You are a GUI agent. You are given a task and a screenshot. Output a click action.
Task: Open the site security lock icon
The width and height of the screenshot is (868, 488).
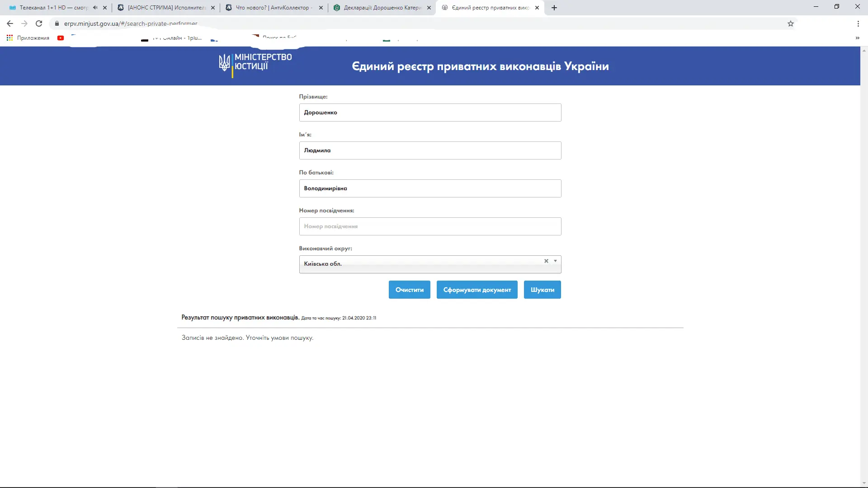(57, 23)
